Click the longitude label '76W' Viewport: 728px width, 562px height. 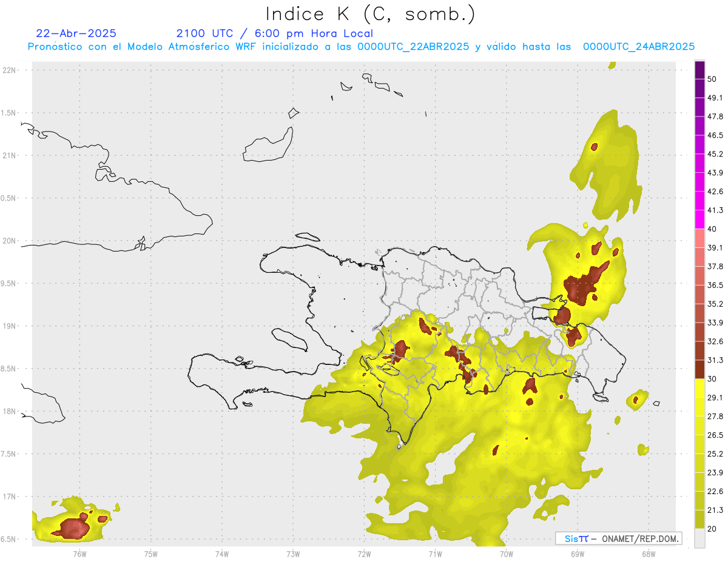[x=79, y=554]
